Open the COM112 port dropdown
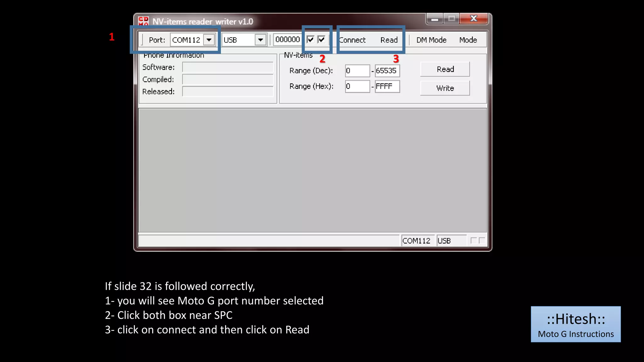 tap(209, 40)
